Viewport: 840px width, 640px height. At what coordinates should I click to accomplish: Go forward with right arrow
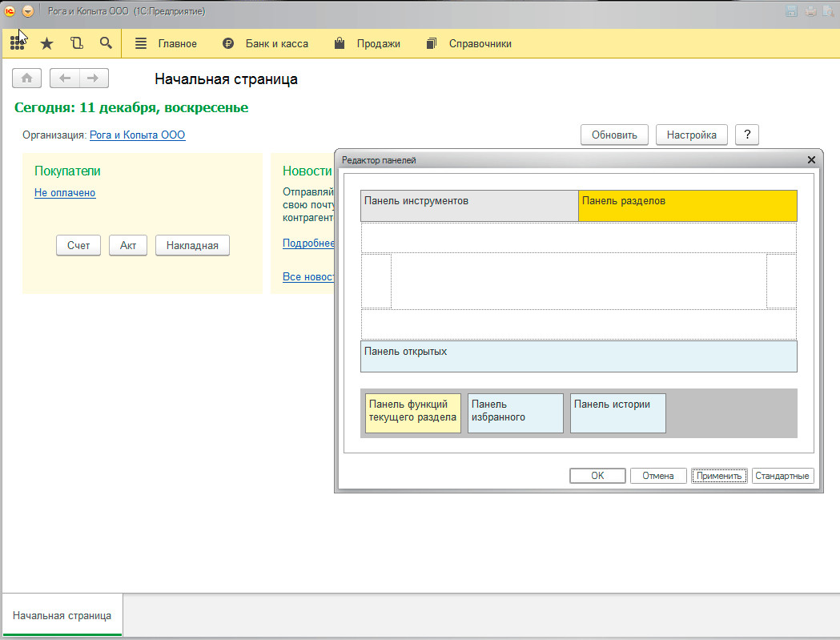pos(94,78)
